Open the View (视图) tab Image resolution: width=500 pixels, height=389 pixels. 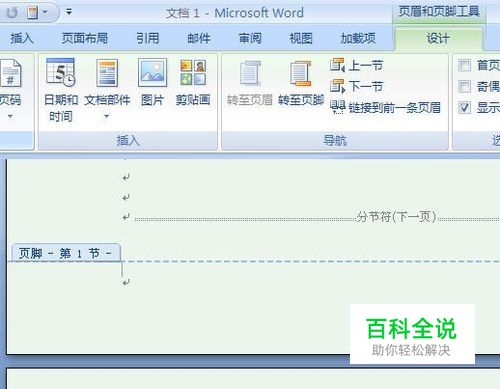301,38
